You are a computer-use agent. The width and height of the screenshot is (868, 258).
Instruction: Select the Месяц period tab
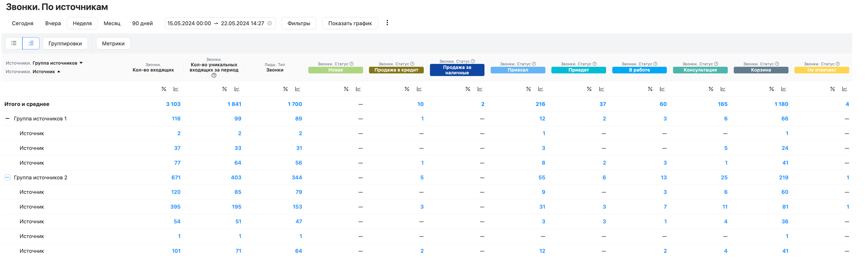click(112, 23)
